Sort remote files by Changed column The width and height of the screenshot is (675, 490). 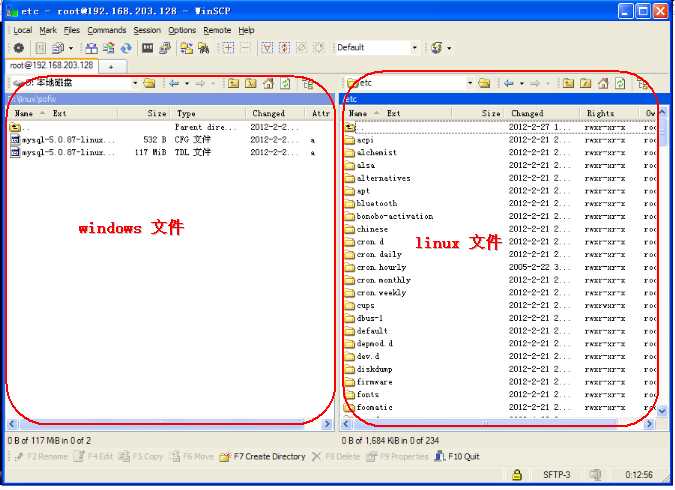click(x=542, y=114)
